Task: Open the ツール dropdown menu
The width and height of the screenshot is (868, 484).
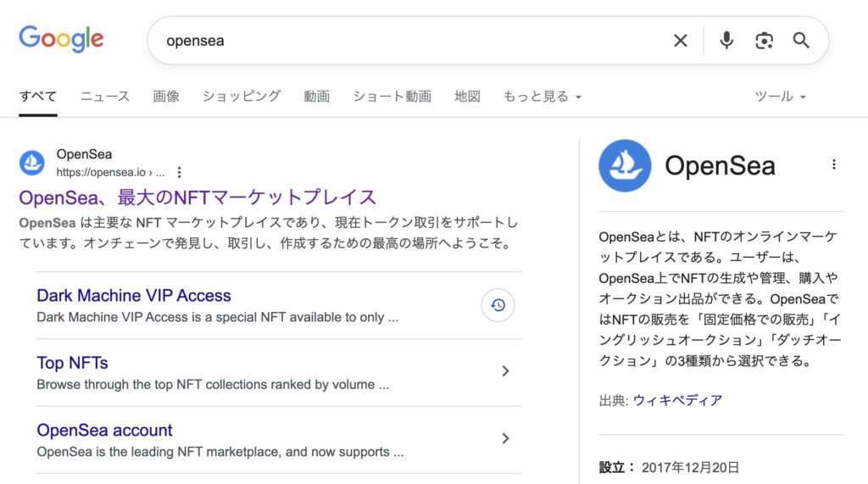Action: [x=780, y=97]
